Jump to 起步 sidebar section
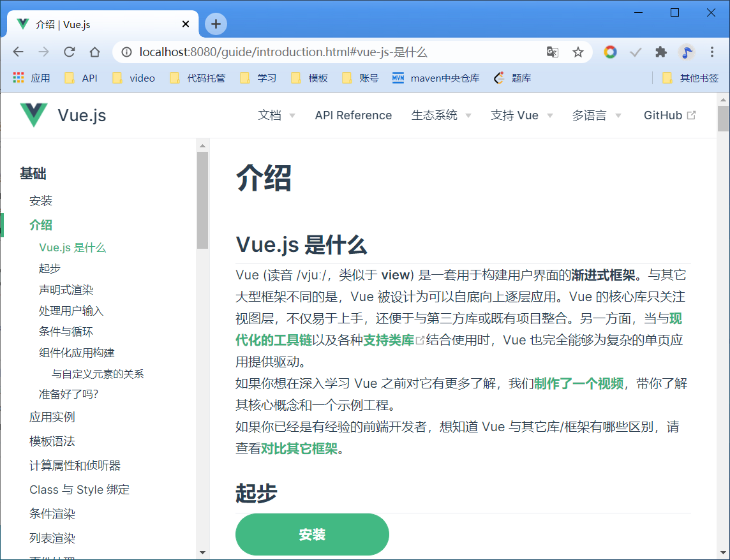The image size is (730, 560). pyautogui.click(x=49, y=268)
